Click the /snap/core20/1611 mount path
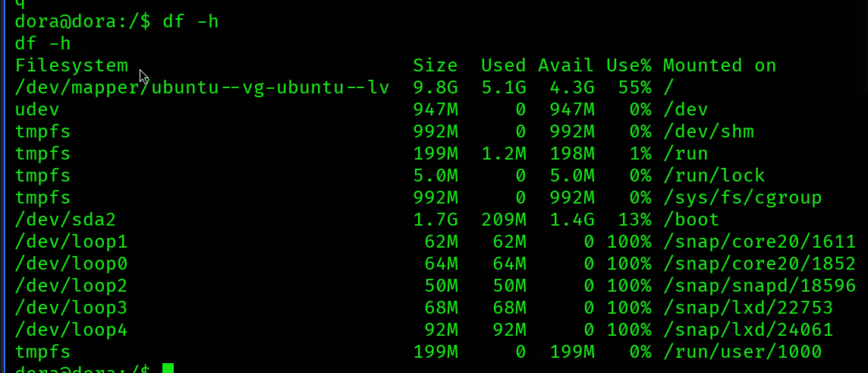Screen dimensions: 868x373 tap(759, 242)
